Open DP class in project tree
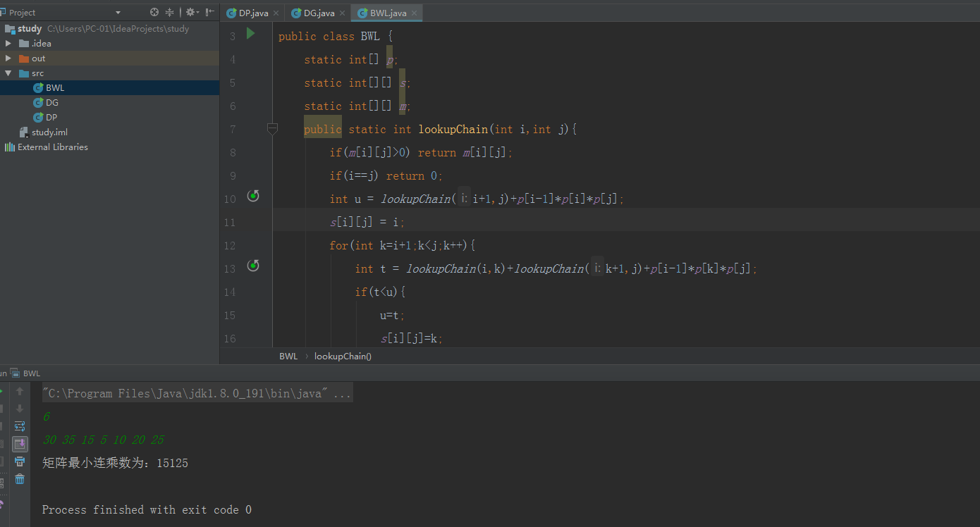Image resolution: width=980 pixels, height=527 pixels. pos(51,118)
